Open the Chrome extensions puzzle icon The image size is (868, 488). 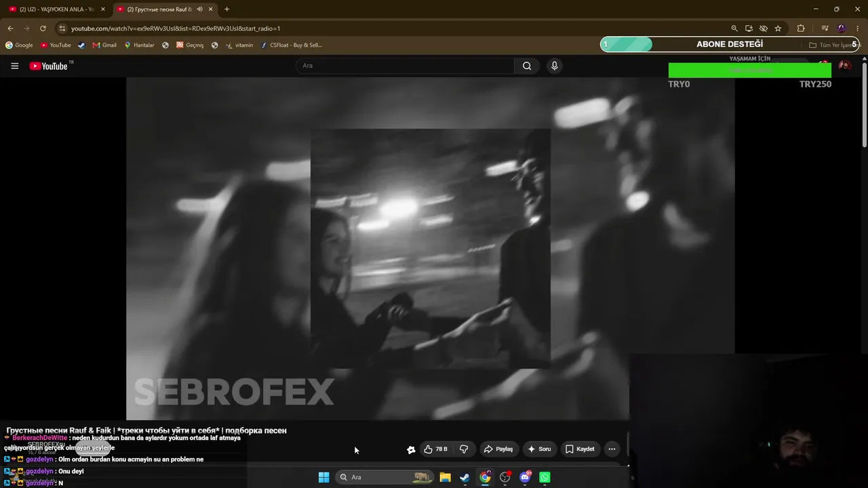point(801,28)
